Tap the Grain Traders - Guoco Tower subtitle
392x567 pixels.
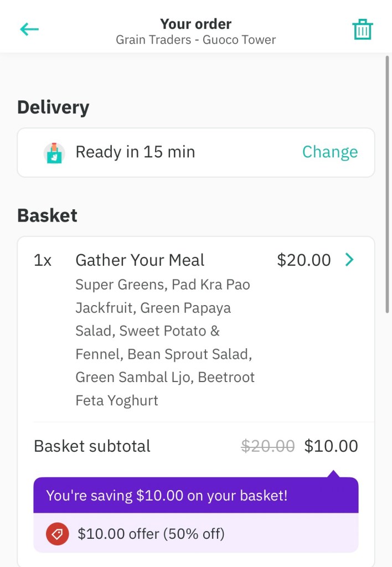(196, 40)
